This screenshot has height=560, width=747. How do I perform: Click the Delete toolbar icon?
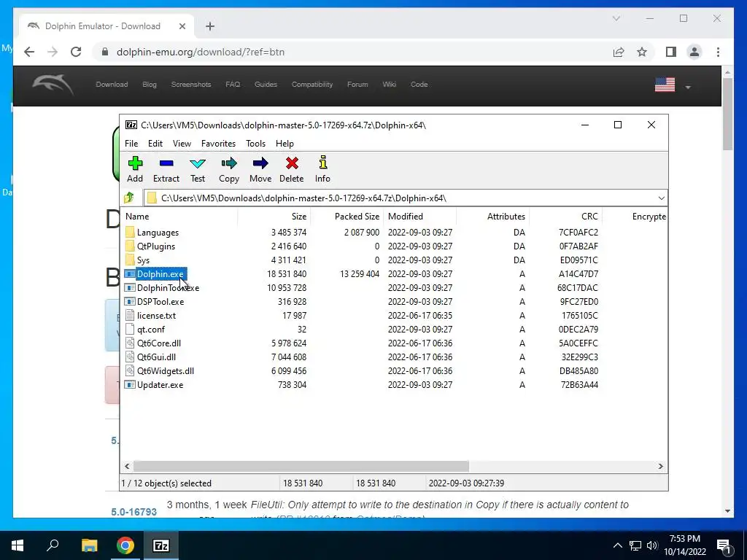(292, 163)
